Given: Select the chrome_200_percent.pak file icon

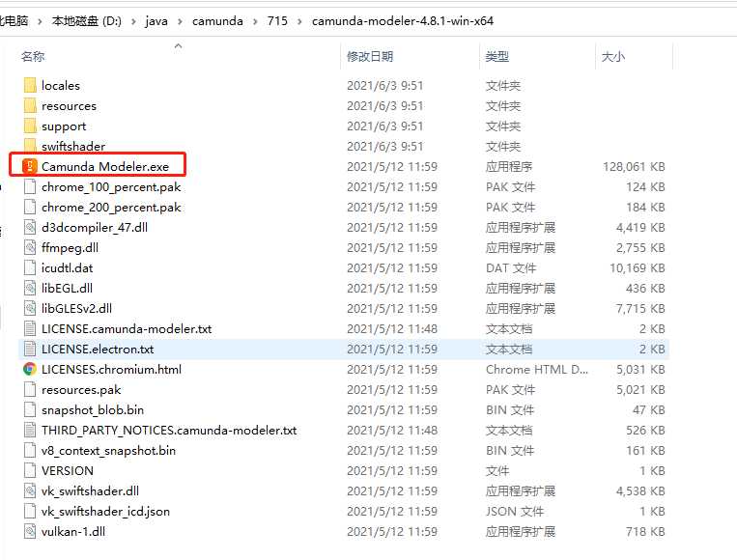Looking at the screenshot, I should [30, 208].
